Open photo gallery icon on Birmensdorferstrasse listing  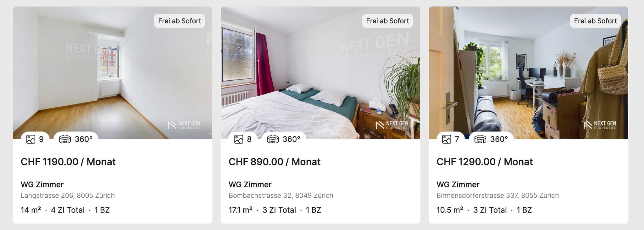pyautogui.click(x=447, y=139)
